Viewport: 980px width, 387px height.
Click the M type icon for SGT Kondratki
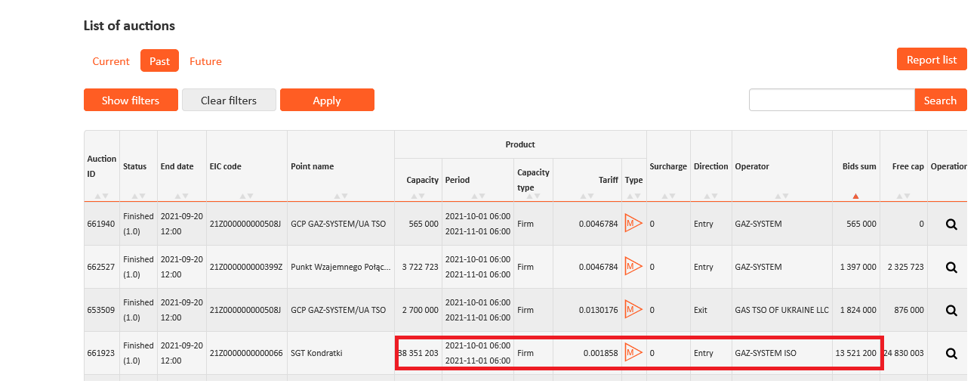[x=633, y=353]
